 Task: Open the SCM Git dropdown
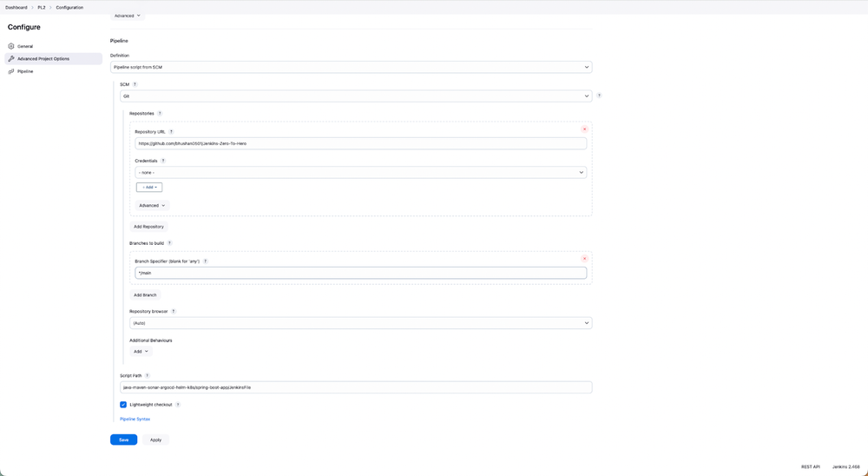[x=356, y=96]
